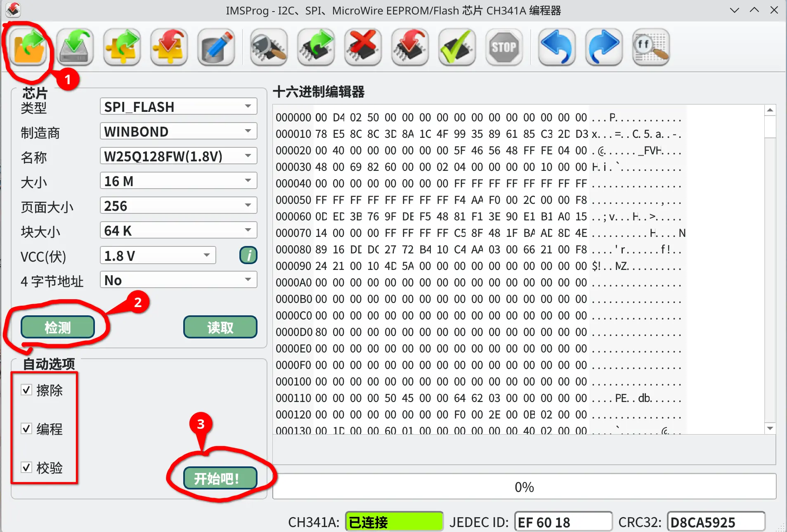This screenshot has height=532, width=787.
Task: Read chip using green-arrow chip icon
Action: coord(316,47)
